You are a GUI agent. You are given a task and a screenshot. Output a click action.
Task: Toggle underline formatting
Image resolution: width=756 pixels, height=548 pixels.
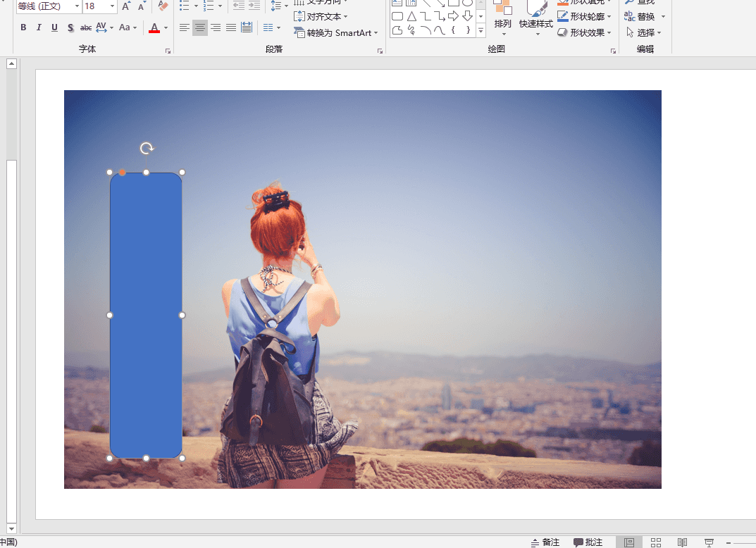click(x=54, y=28)
